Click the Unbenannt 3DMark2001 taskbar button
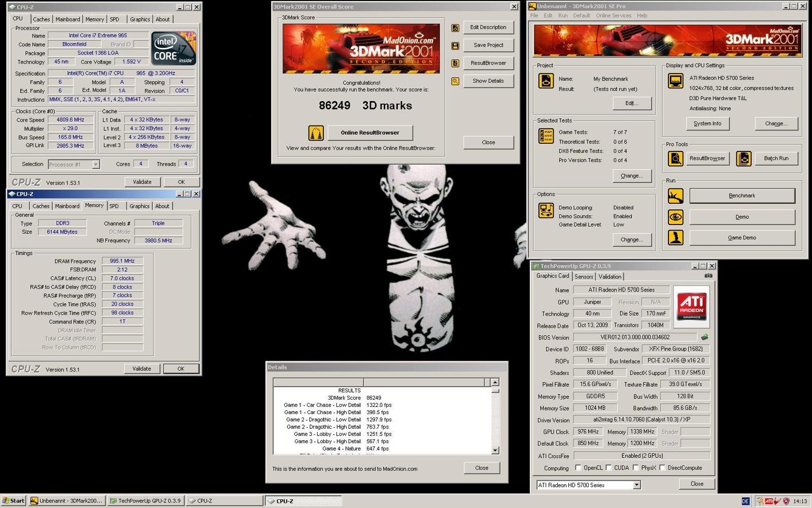Viewport: 812px width, 508px height. pyautogui.click(x=66, y=501)
